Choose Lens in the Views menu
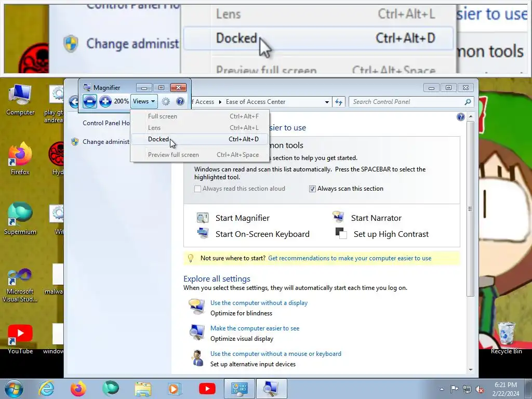 click(x=199, y=128)
